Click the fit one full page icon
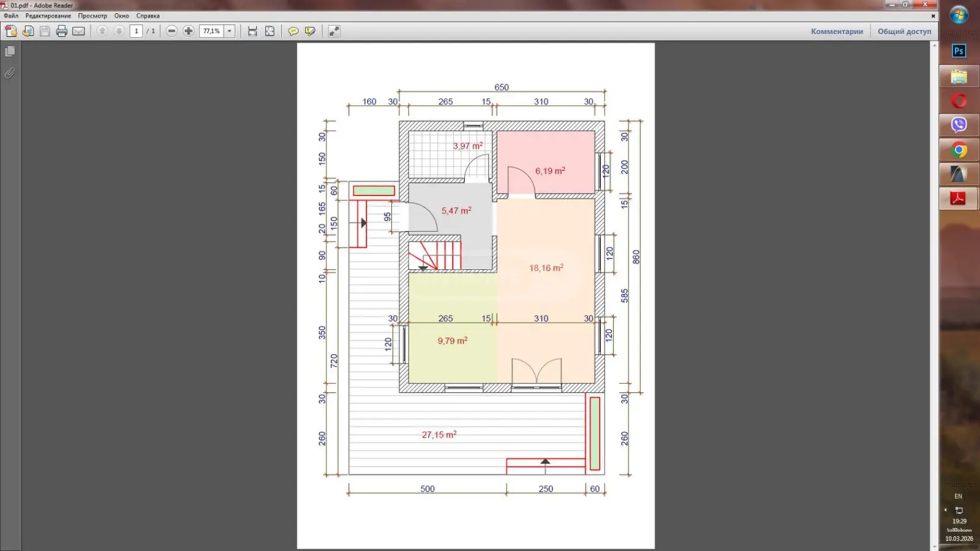This screenshot has width=980, height=551. (x=269, y=31)
